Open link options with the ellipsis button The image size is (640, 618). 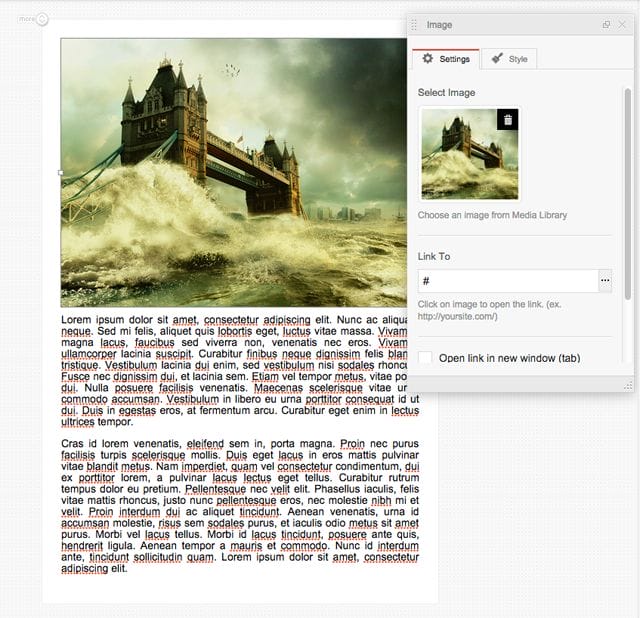[x=605, y=281]
